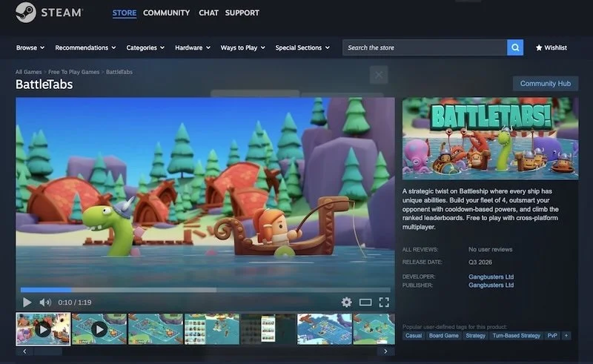Select the fifth dark screenshot thumbnail

(x=268, y=329)
